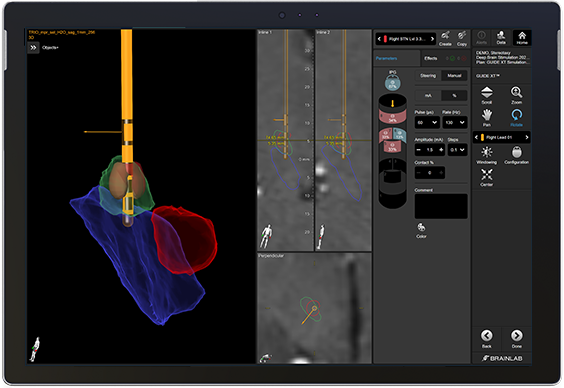Screen dimensions: 564x388
Task: Click the red side-effects indicator
Action: [464, 58]
